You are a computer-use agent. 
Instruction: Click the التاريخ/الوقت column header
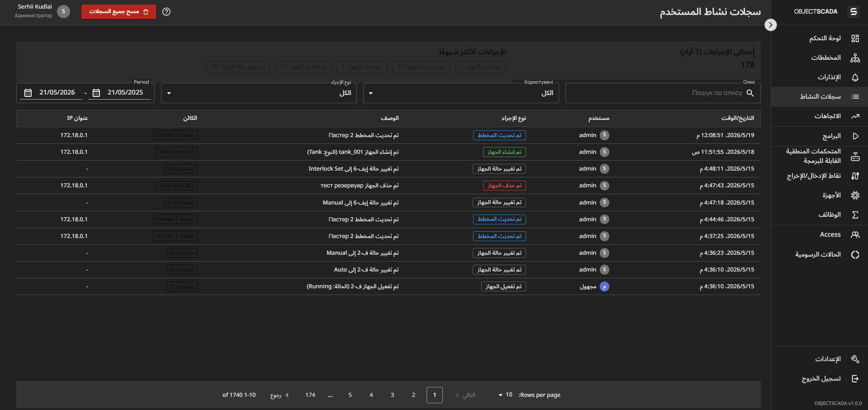click(x=737, y=118)
